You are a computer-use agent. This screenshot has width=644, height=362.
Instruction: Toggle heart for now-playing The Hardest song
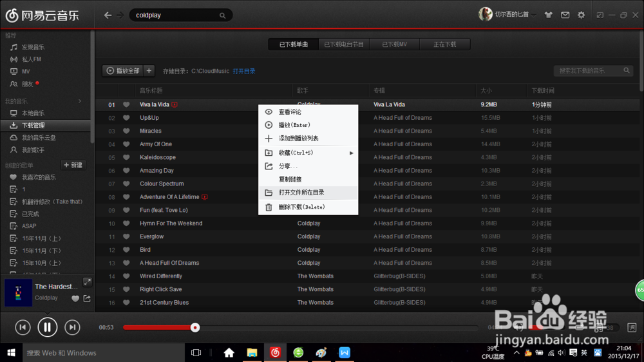[75, 299]
